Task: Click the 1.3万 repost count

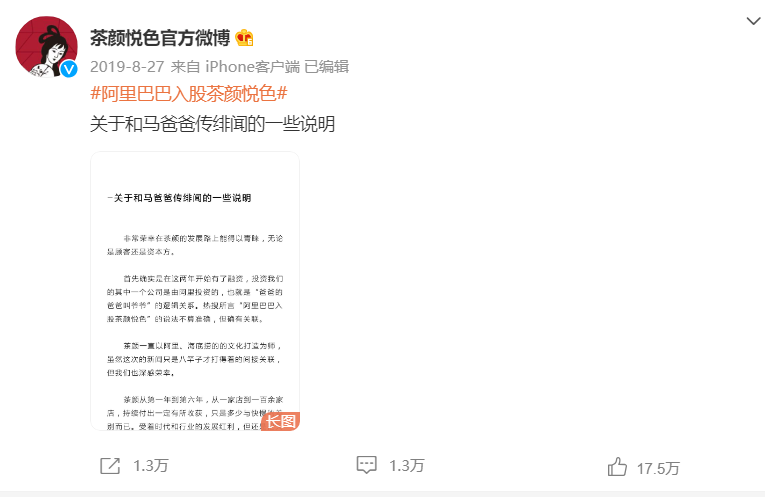Action: point(151,466)
